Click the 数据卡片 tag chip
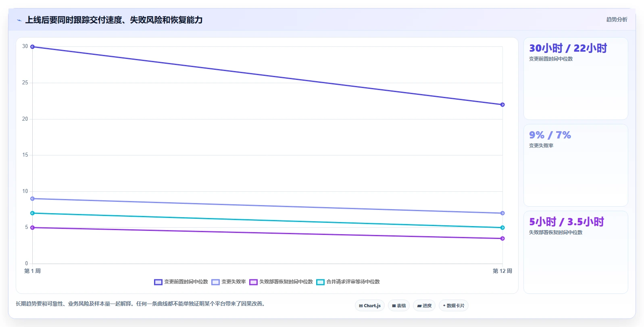 point(454,306)
